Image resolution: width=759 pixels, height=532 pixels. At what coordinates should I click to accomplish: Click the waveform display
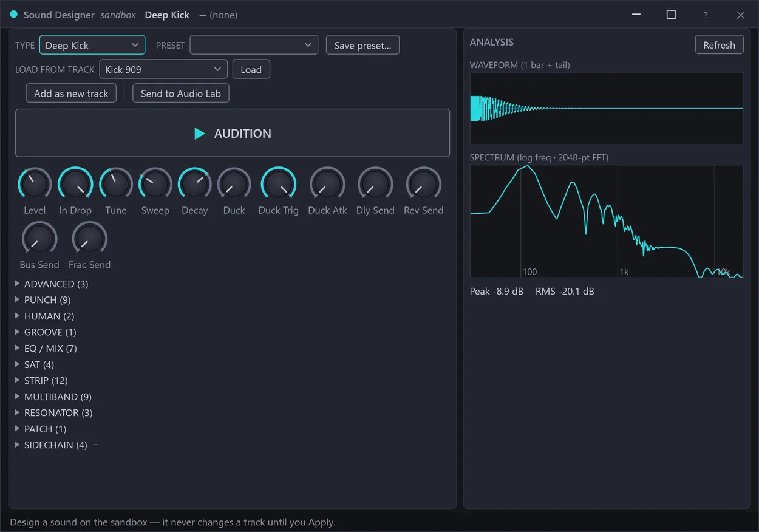tap(607, 109)
